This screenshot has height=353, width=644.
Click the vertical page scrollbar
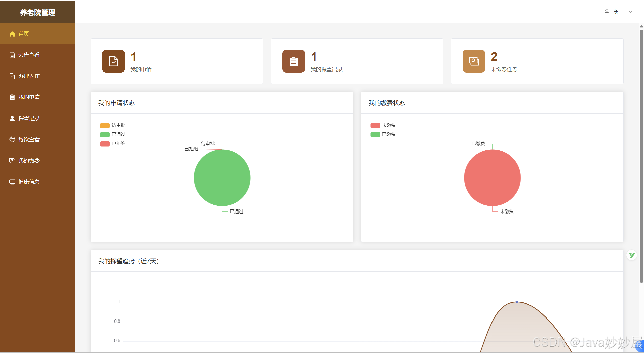coord(641,156)
